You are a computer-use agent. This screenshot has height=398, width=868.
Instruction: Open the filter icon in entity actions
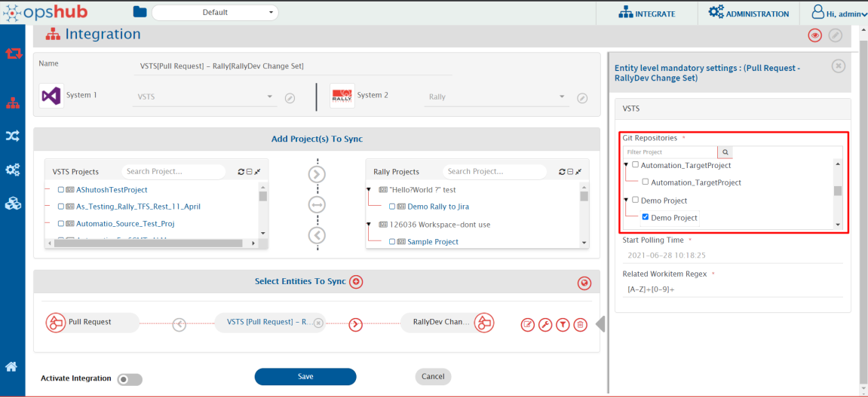coord(563,324)
